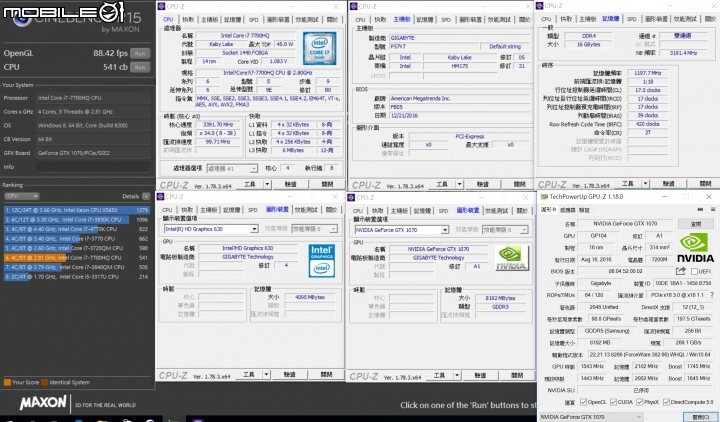Viewport: 720px width, 422px height.
Task: Open the NVIDIA GeForce GTX 1070 device dropdown in CPU-Z
Action: 401,230
